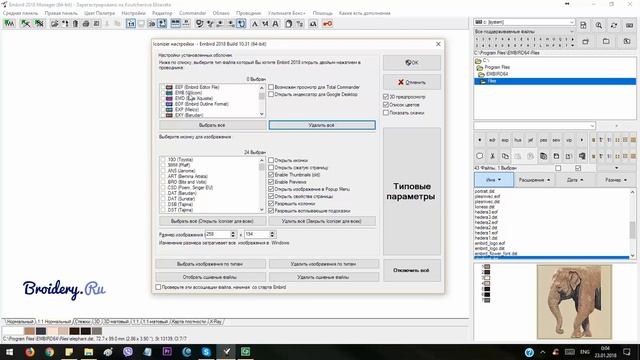Image resolution: width=640 pixels, height=360 pixels.
Task: Click the printer icon in main toolbar
Action: click(86, 24)
